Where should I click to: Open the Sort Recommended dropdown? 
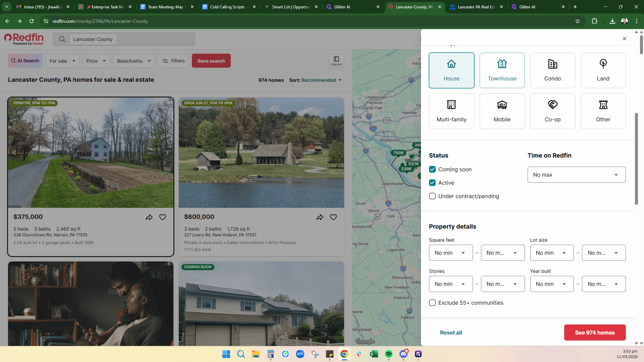point(322,80)
